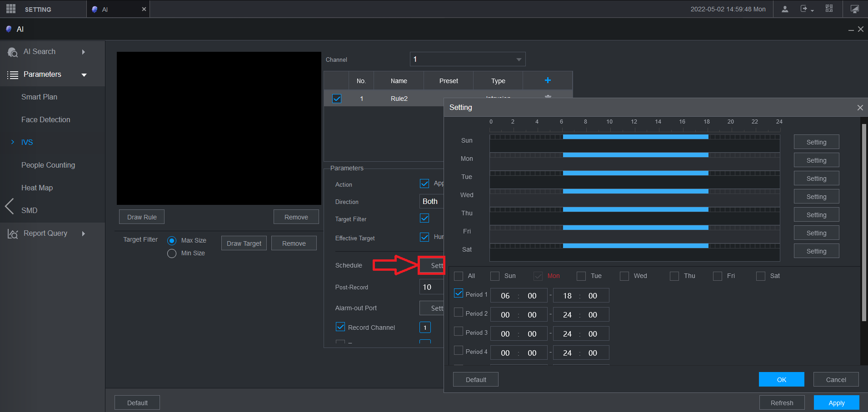Open the Face Detection menu item
Image resolution: width=868 pixels, height=412 pixels.
click(x=46, y=120)
